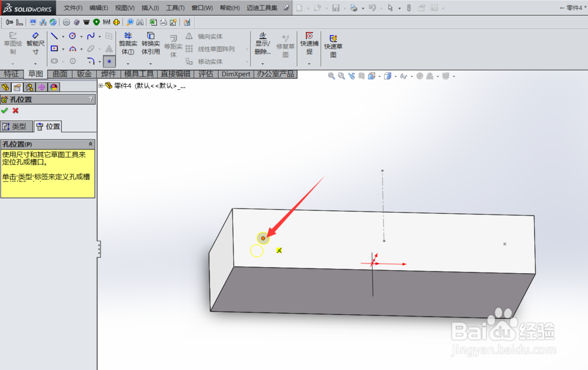
Task: Click Display/Delete Relations (显示/删除) tool
Action: pyautogui.click(x=262, y=43)
